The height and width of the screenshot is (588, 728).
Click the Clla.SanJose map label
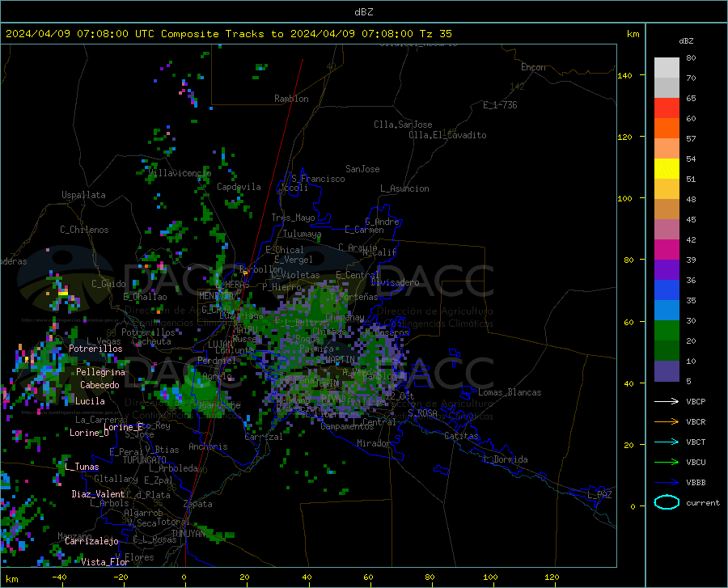tap(403, 125)
